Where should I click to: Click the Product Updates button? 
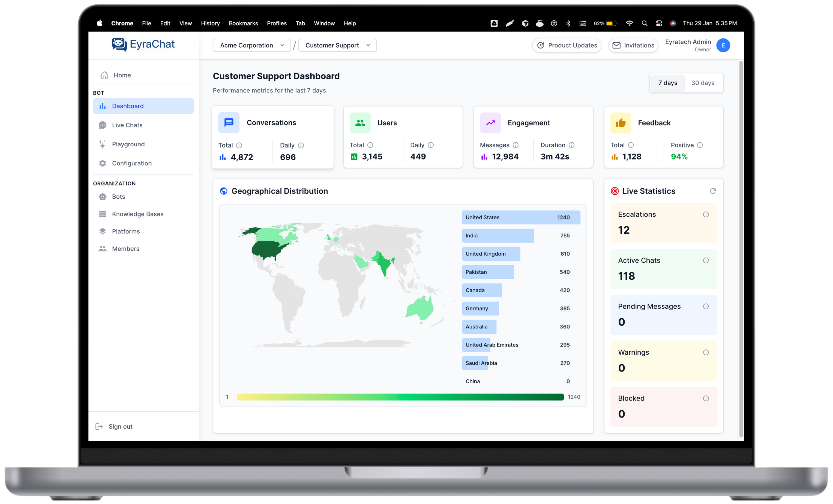pyautogui.click(x=567, y=45)
